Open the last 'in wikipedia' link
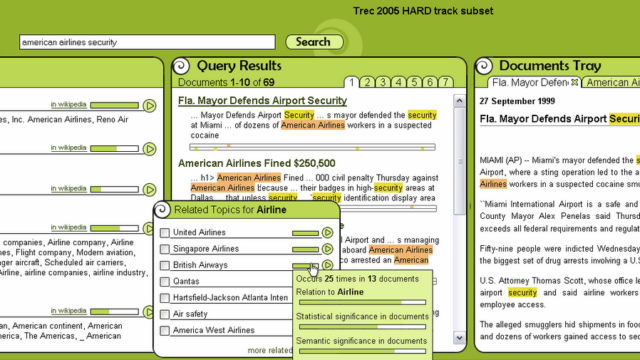640x360 pixels. [x=69, y=311]
